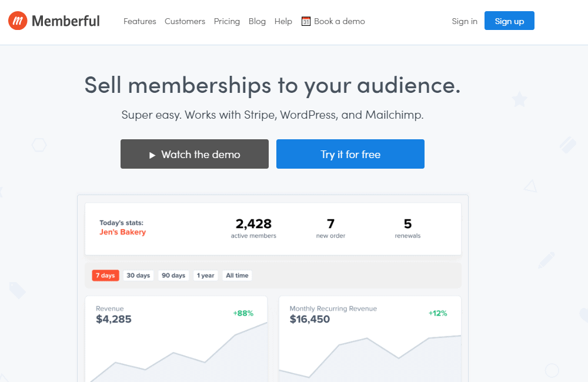
Task: Click the Book a demo link
Action: click(x=339, y=21)
